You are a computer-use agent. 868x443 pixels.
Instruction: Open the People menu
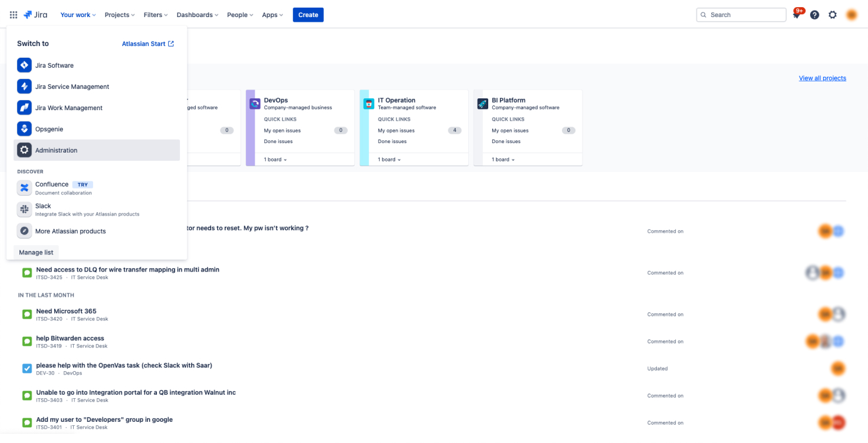point(240,15)
